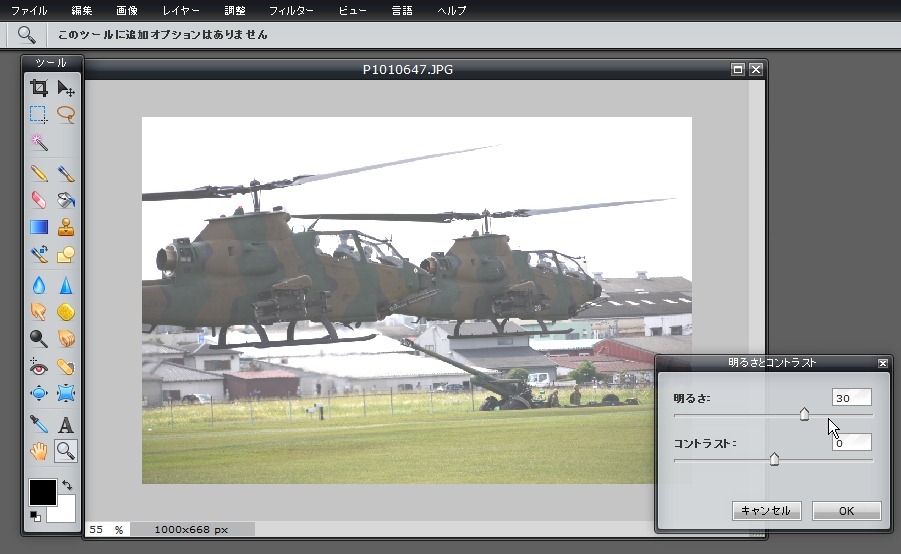This screenshot has height=554, width=901.
Task: Open the ファイル menu
Action: tap(28, 10)
